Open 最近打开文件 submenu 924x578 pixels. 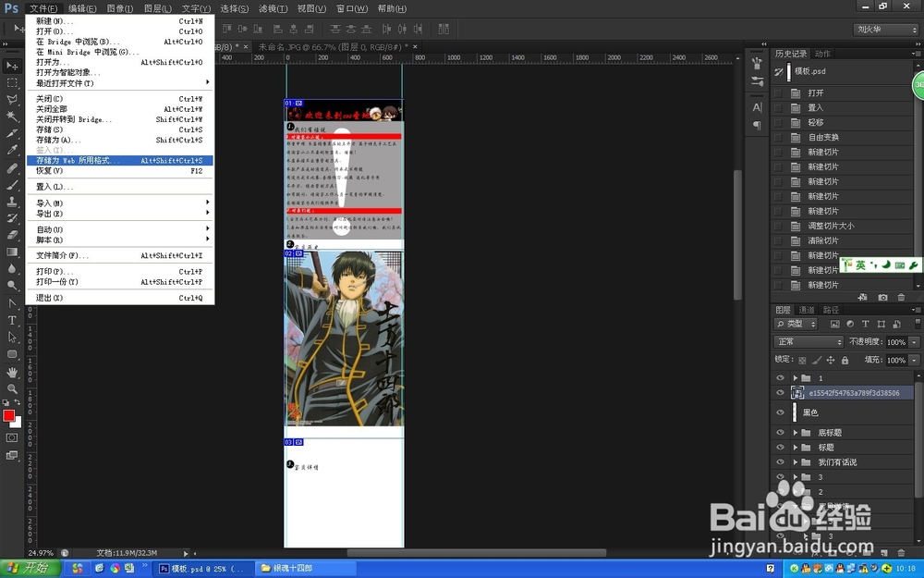119,82
